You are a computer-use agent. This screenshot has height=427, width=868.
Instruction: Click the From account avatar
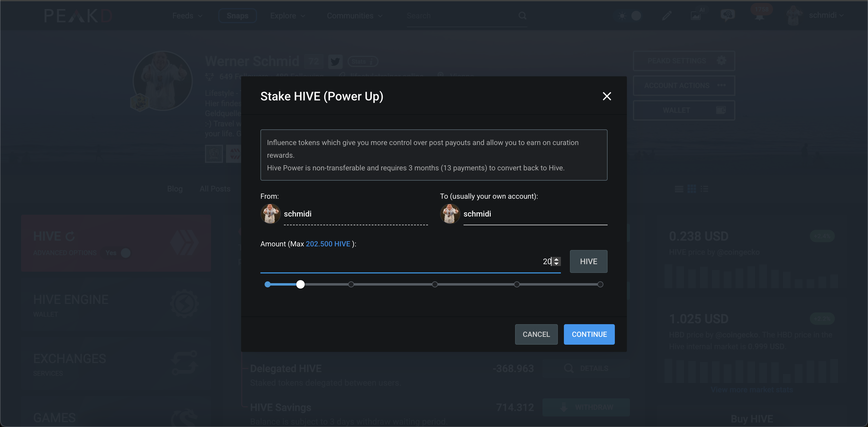coord(270,214)
